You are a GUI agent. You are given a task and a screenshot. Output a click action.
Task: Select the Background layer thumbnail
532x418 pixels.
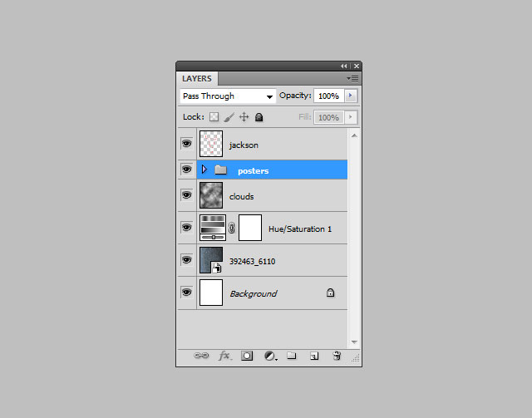pos(211,293)
